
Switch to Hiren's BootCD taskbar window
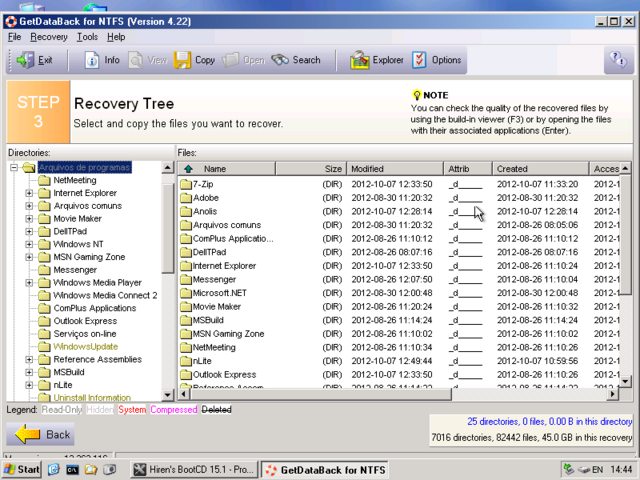[194, 469]
